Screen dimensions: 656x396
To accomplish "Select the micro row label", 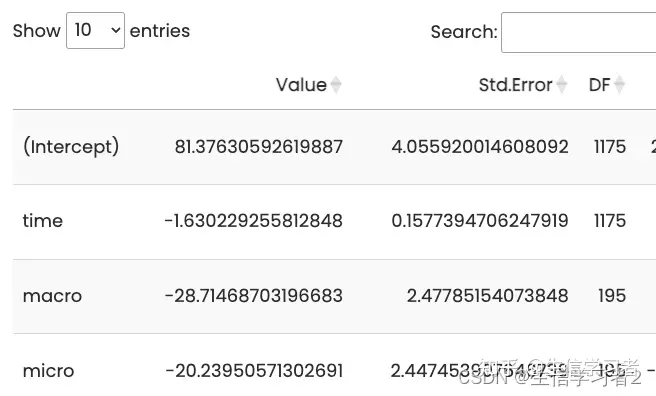I will point(49,371).
